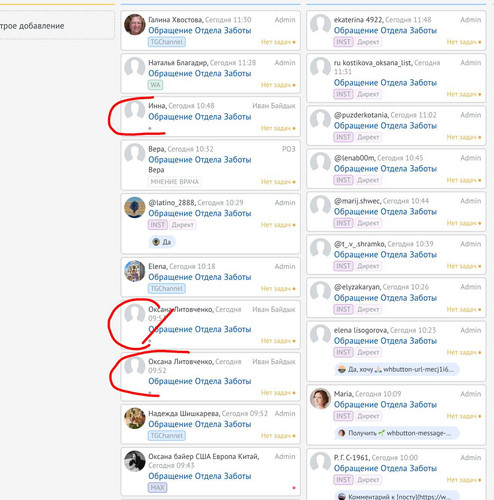Open Maria's Обращение Отдела Заботы deal
The width and height of the screenshot is (494, 500).
pos(385,404)
